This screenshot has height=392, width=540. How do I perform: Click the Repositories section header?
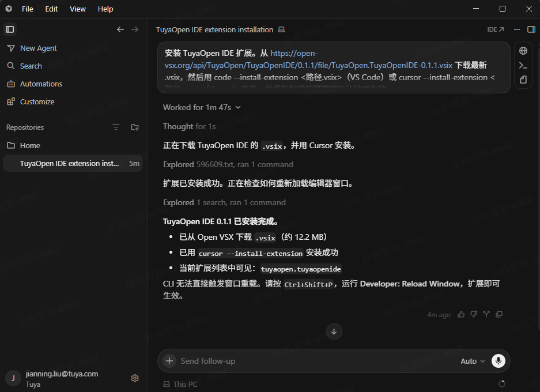25,127
